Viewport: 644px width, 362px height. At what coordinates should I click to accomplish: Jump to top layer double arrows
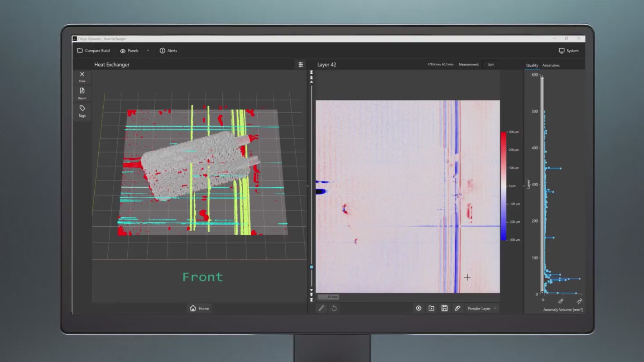point(311,72)
